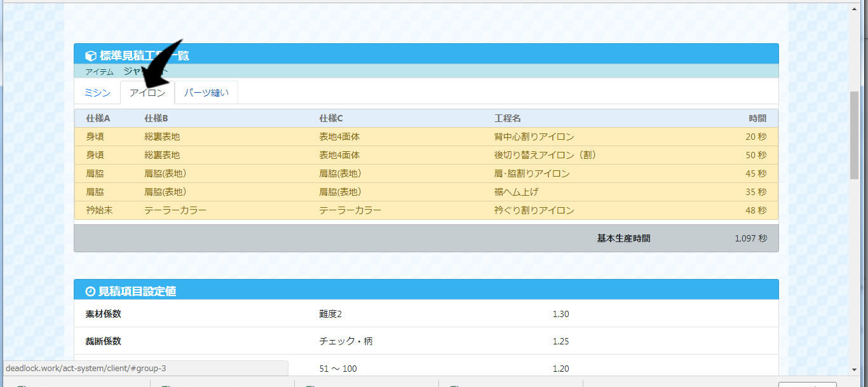The image size is (868, 387).
Task: Click the 基本生産時間 label
Action: pos(623,238)
